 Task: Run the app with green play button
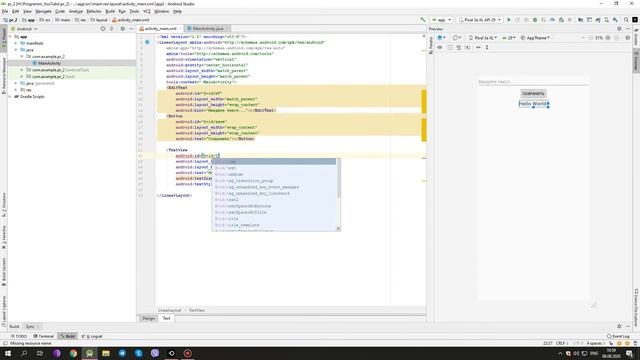[509, 20]
